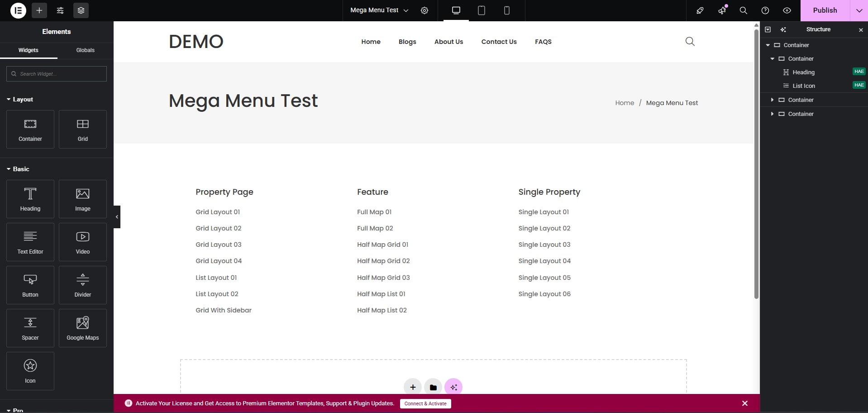Collapse the Layout section in Elements panel
This screenshot has height=413, width=868.
pyautogui.click(x=20, y=99)
